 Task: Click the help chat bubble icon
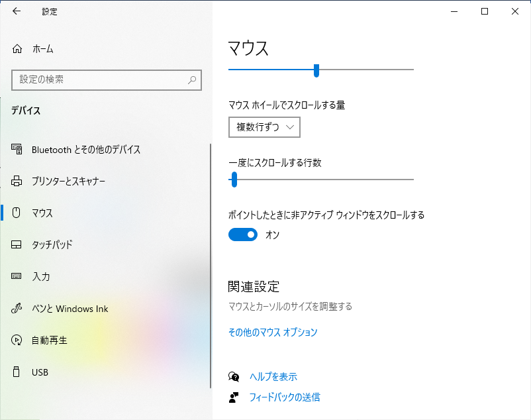(x=234, y=377)
